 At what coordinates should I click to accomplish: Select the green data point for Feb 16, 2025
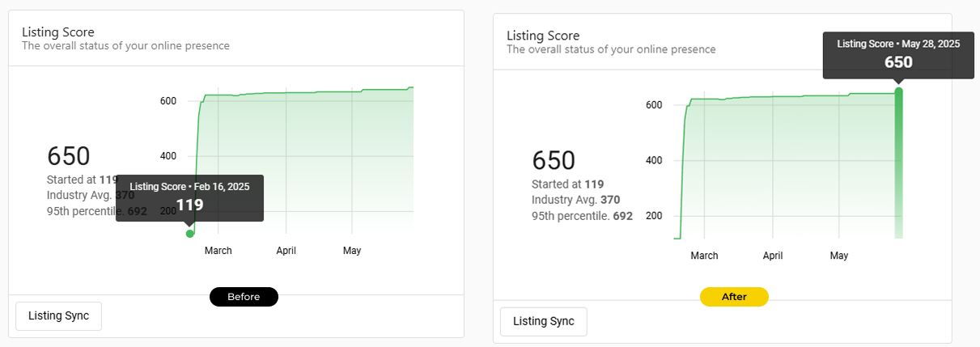pyautogui.click(x=190, y=234)
